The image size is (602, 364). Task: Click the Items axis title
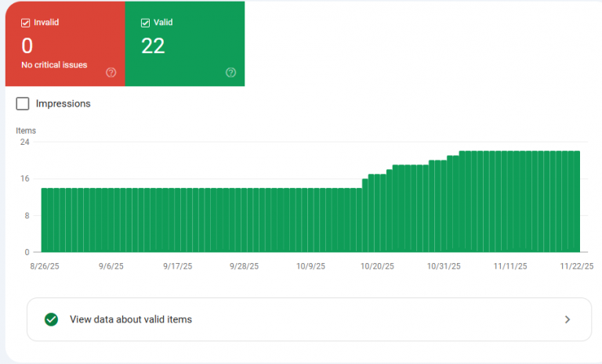26,131
